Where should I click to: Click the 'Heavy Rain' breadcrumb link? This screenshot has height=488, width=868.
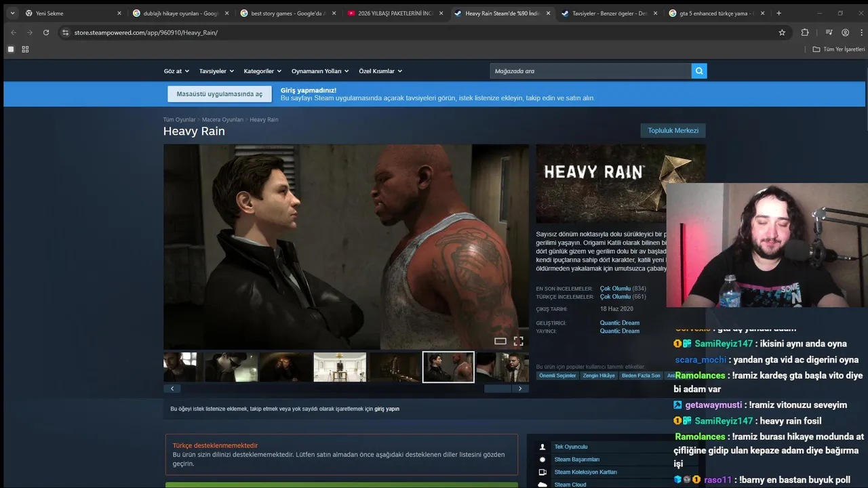pos(264,120)
